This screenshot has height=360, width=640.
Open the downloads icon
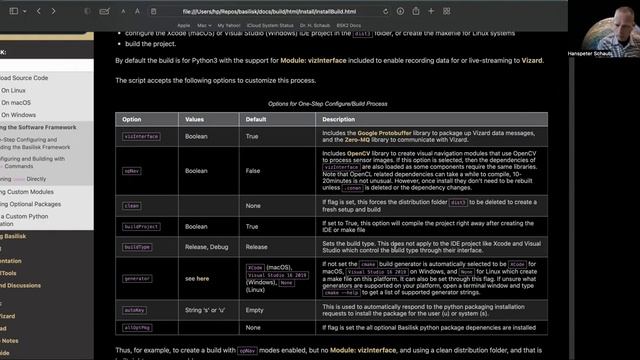pyautogui.click(x=400, y=11)
